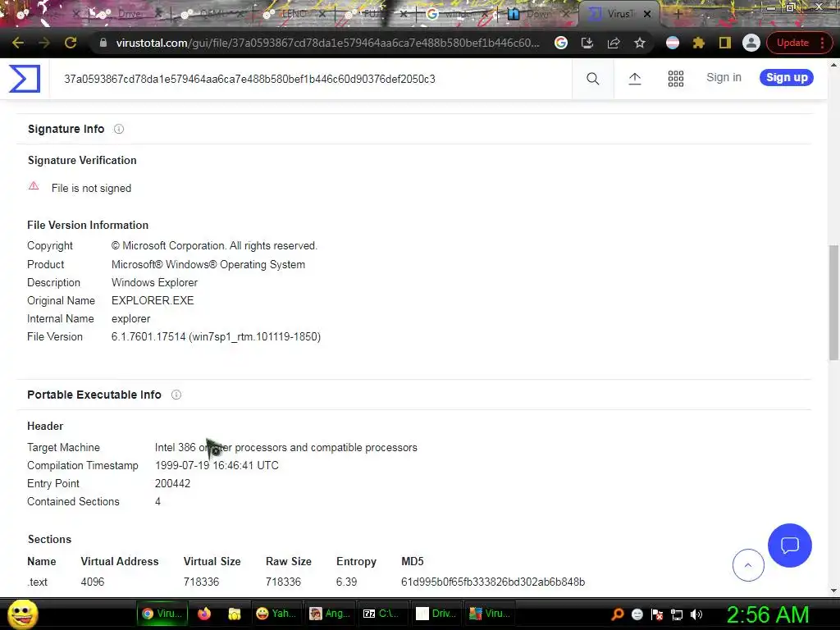Click the upload file icon

634,79
